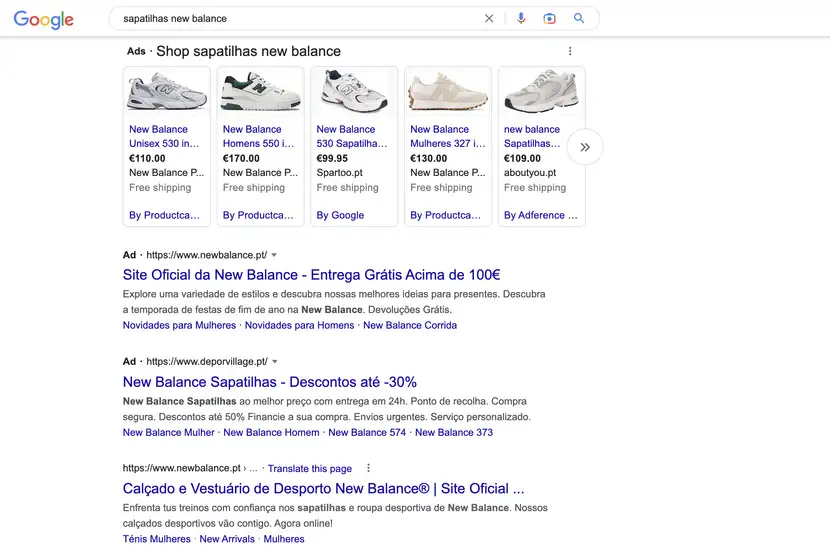This screenshot has width=830, height=555.
Task: Start voice search with the microphone icon
Action: click(x=521, y=19)
